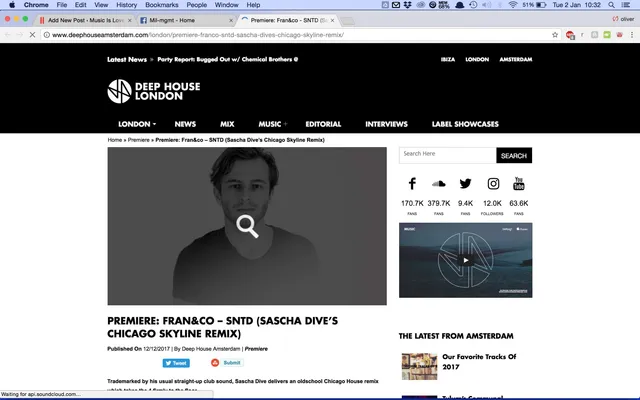Go to IBIZA edition link

448,59
